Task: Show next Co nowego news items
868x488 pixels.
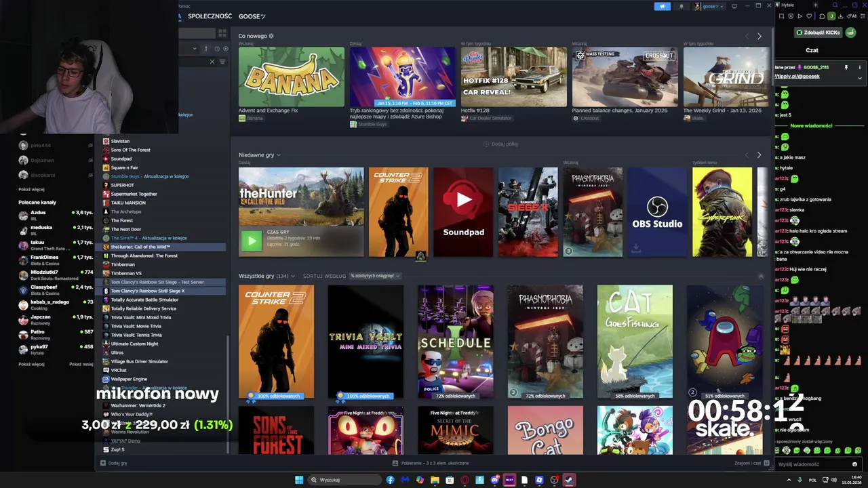Action: click(x=759, y=36)
